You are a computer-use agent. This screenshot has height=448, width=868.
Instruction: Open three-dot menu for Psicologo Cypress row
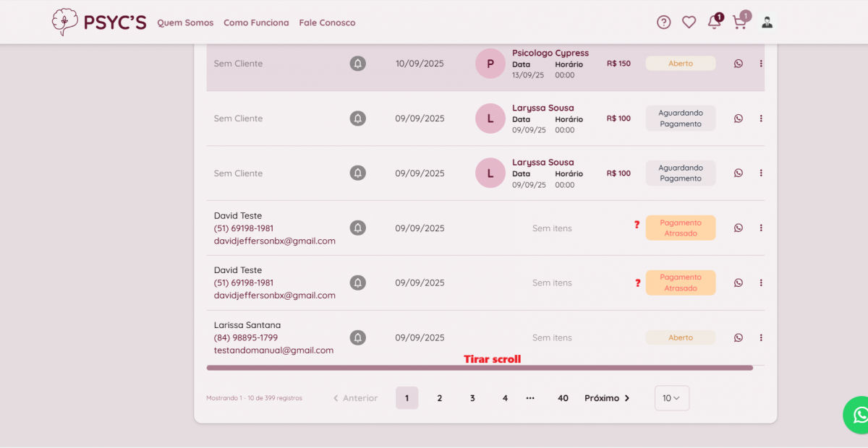click(x=761, y=64)
